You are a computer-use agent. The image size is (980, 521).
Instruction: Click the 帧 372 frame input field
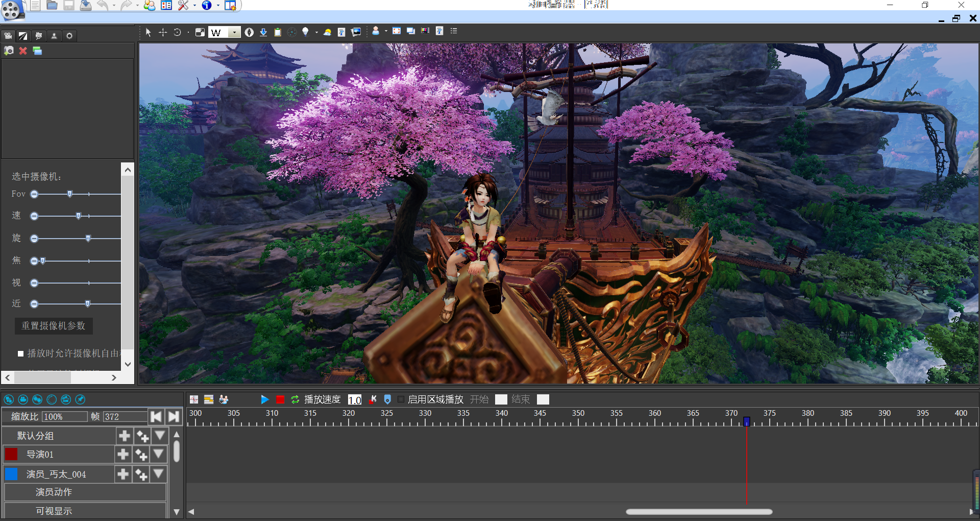pyautogui.click(x=125, y=417)
